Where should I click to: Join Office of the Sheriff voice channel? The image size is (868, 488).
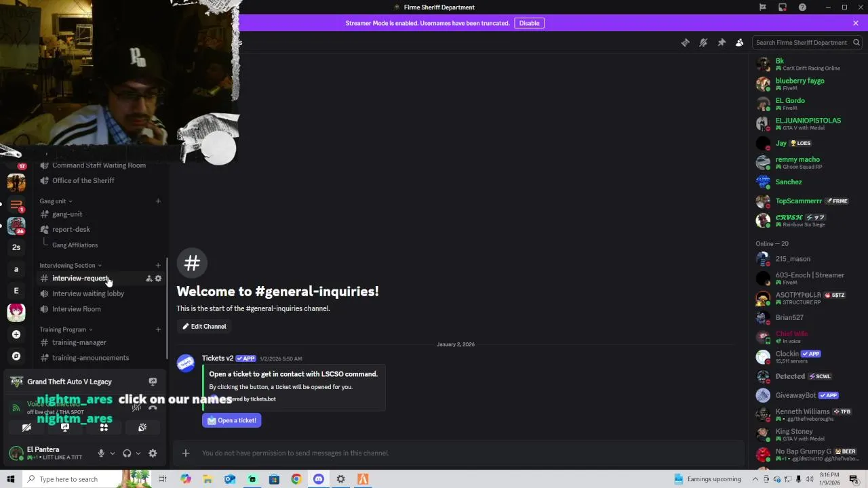(x=100, y=180)
